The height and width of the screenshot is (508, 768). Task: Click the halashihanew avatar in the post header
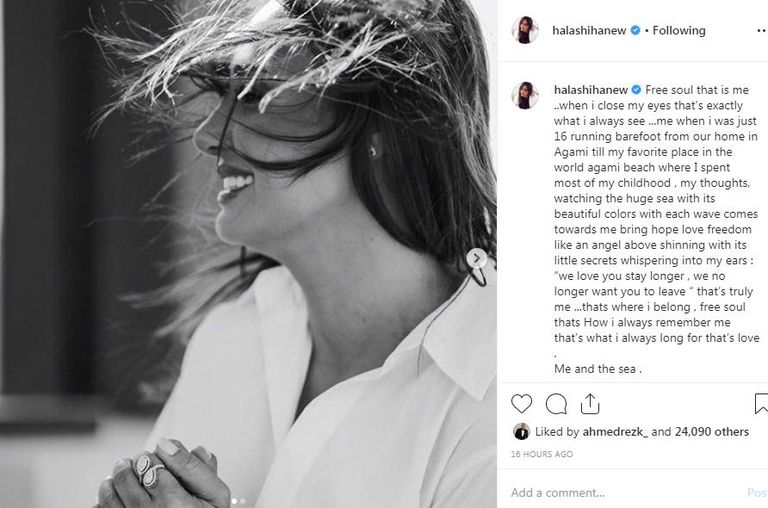[x=525, y=30]
